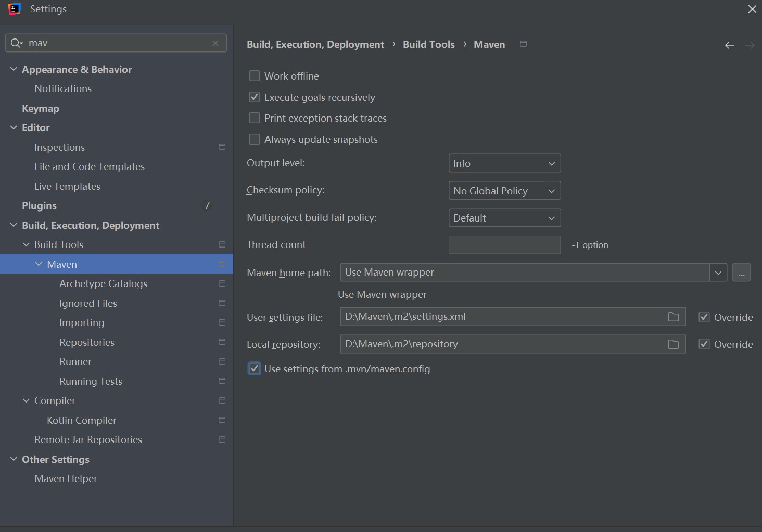Select Importing under Maven
The image size is (762, 532).
coord(82,322)
